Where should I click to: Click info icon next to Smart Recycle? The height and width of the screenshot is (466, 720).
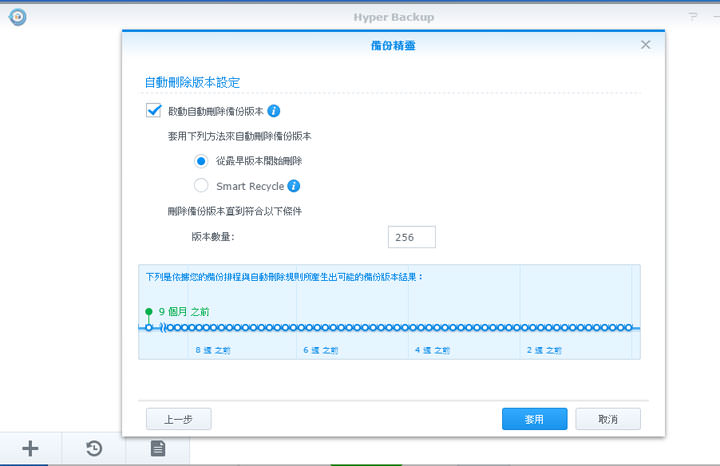294,186
